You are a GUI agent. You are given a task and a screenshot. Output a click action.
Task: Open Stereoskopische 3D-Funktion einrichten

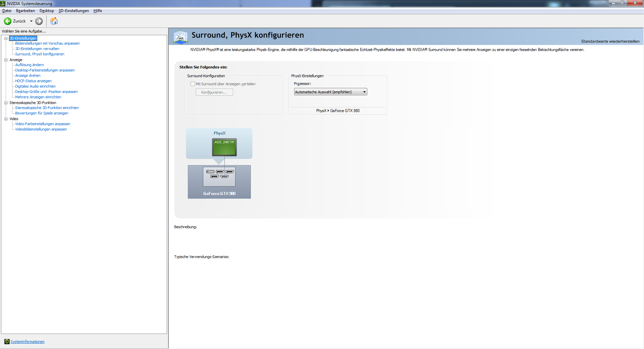47,108
